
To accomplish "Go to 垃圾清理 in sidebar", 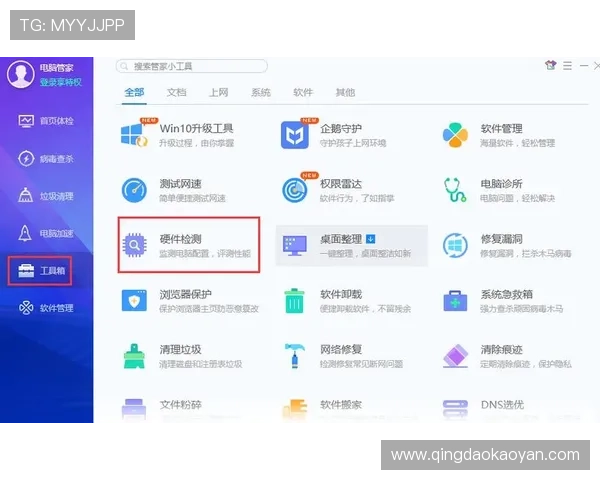I will click(46, 196).
